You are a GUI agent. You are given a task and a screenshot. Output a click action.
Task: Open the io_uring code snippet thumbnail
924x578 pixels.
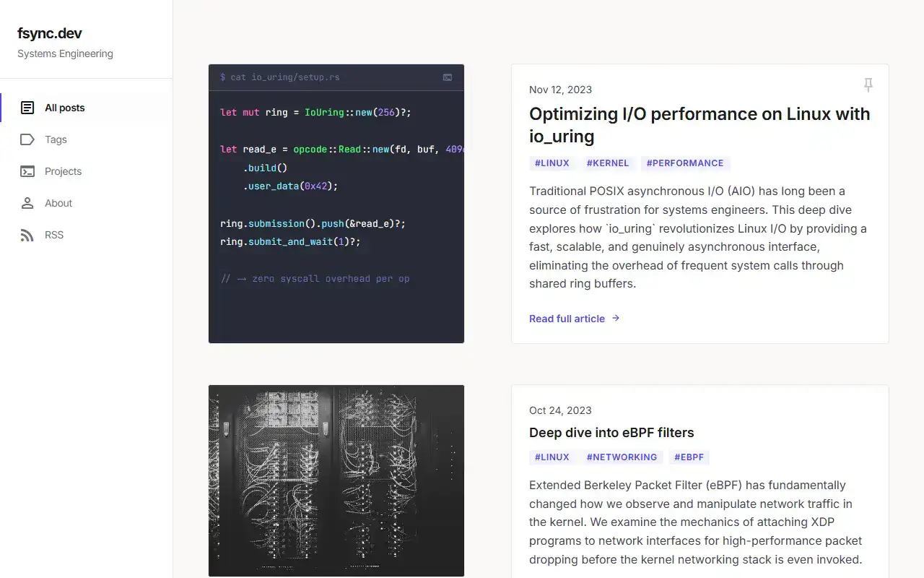(x=336, y=204)
